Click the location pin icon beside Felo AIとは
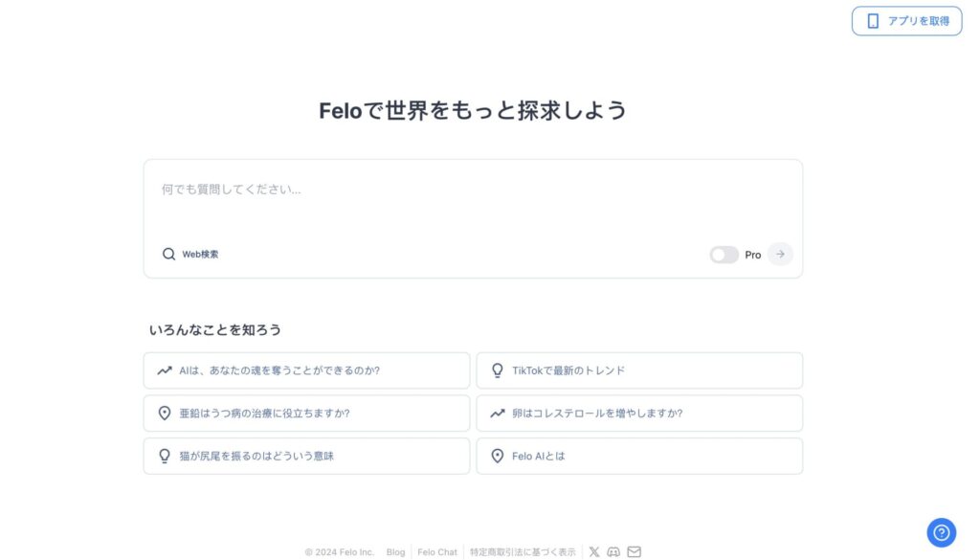Screen dimensions: 980x560 [498, 456]
